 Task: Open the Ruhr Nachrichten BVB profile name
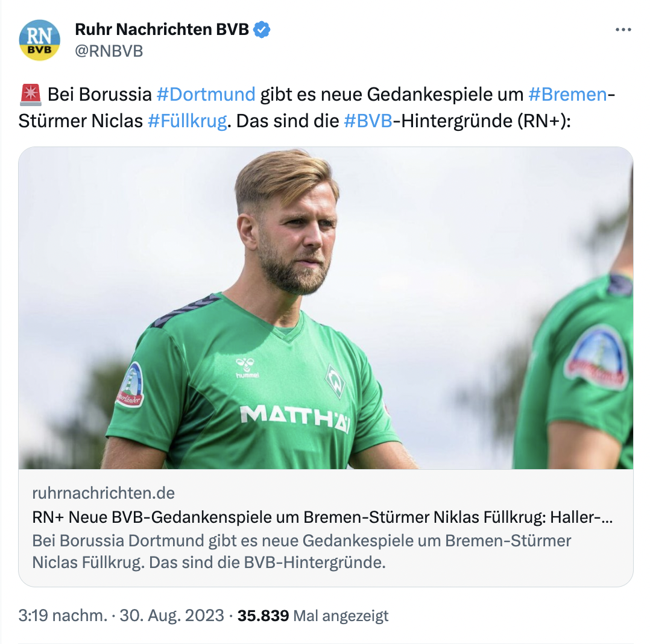tap(162, 30)
